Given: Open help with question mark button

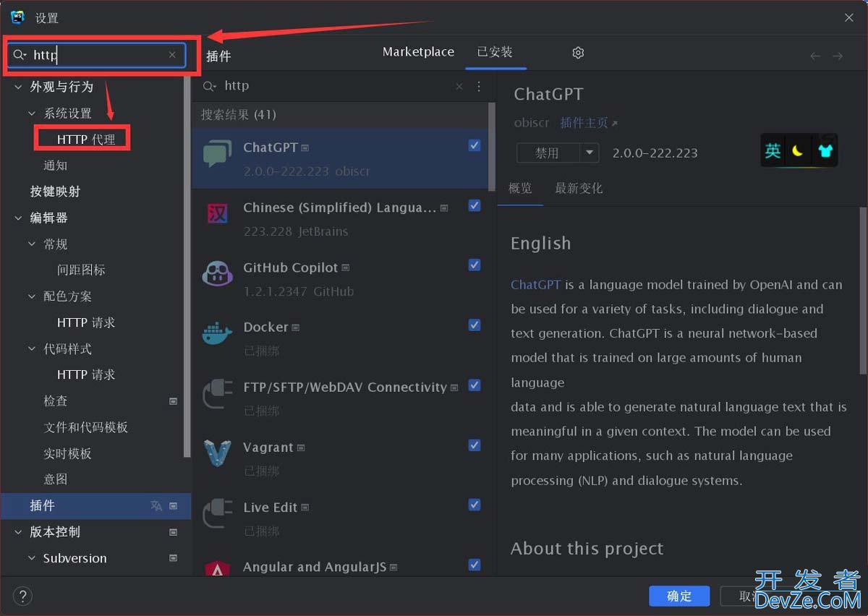Looking at the screenshot, I should (x=23, y=596).
